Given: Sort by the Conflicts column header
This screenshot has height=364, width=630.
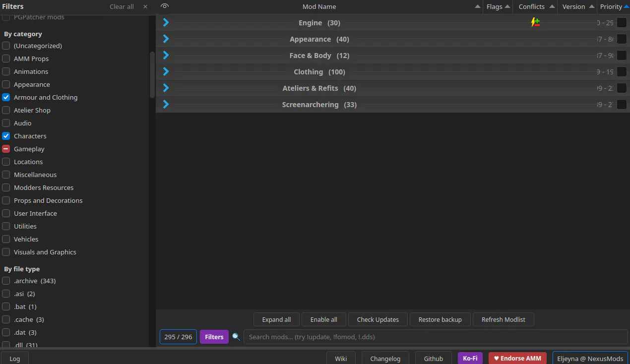Looking at the screenshot, I should click(x=535, y=6).
